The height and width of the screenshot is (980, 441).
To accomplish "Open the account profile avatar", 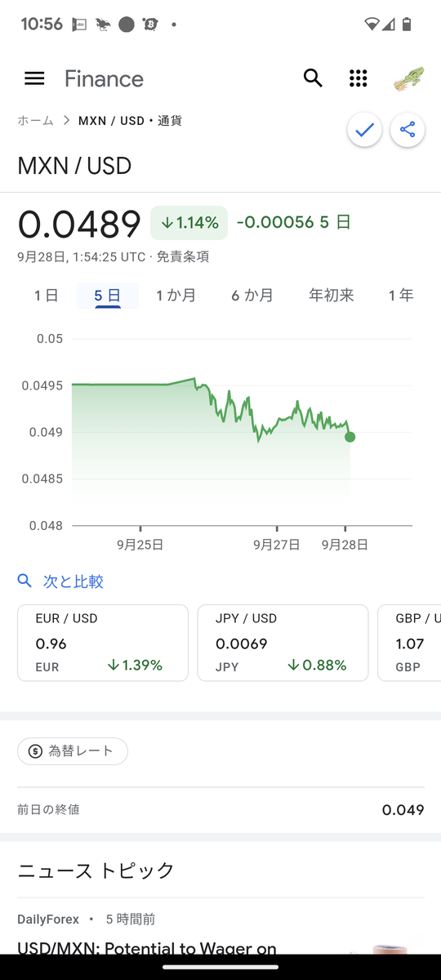I will [408, 78].
